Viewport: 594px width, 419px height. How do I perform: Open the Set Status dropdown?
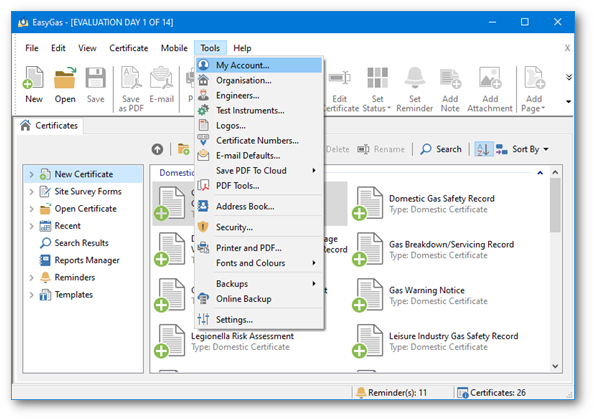pyautogui.click(x=377, y=89)
